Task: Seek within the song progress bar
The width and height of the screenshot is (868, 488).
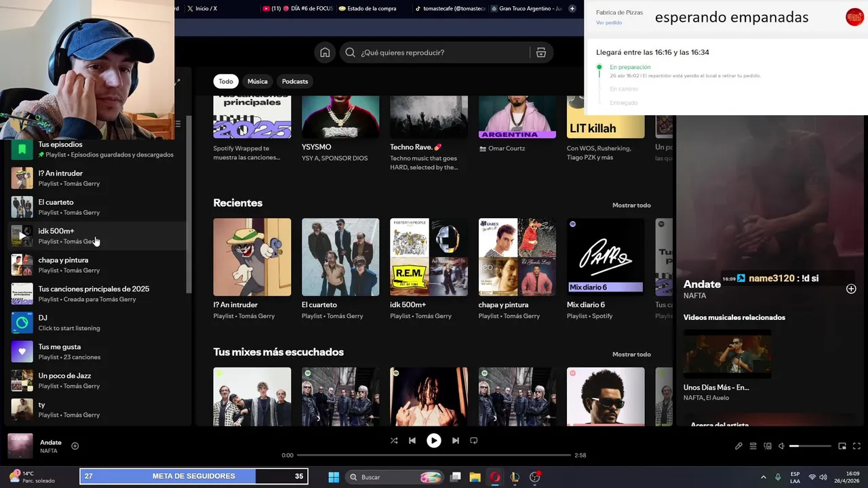Action: (x=434, y=455)
